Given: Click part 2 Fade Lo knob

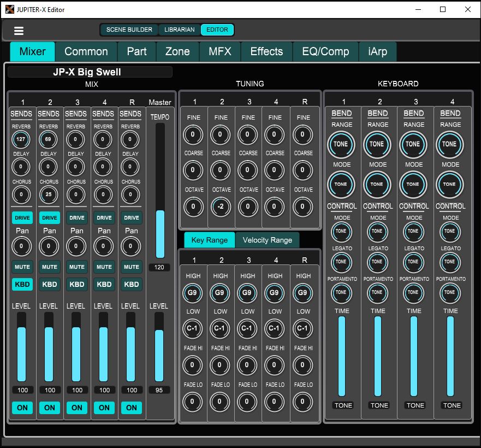Looking at the screenshot, I should click(219, 402).
